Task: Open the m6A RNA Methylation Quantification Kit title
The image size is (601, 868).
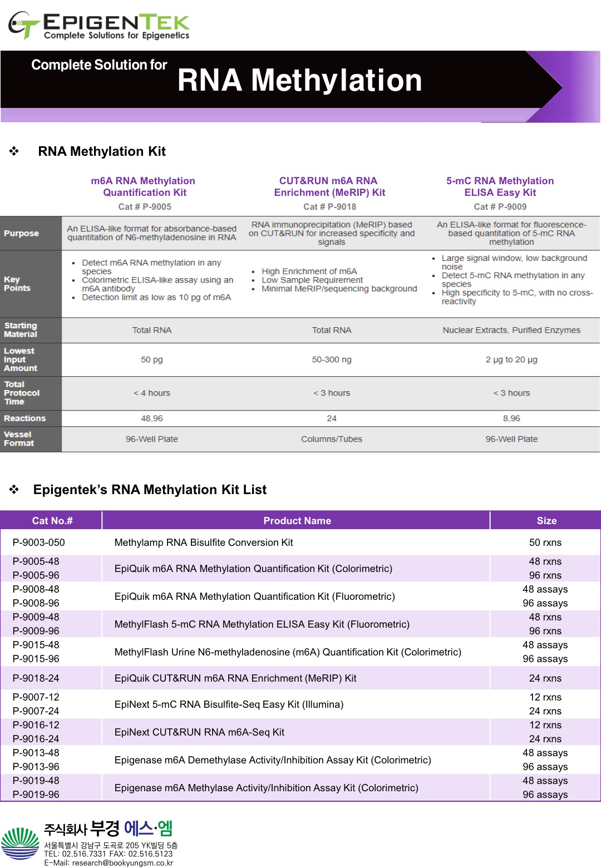Action: (x=144, y=186)
